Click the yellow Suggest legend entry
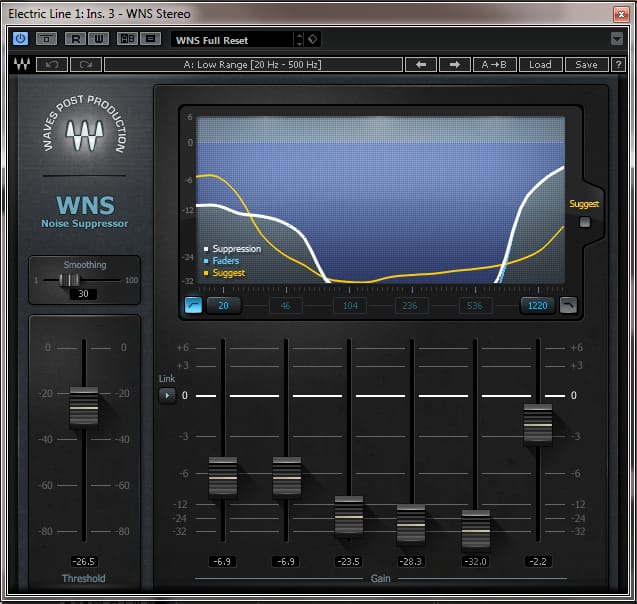This screenshot has height=604, width=637. tap(224, 273)
